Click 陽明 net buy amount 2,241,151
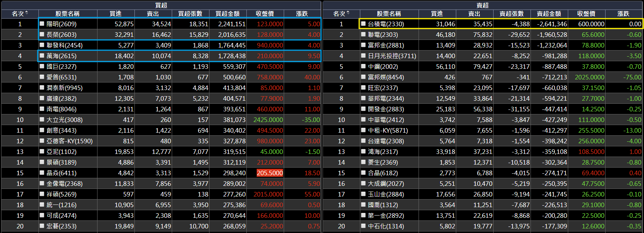Screen dimensions: 644x233 (x=232, y=24)
